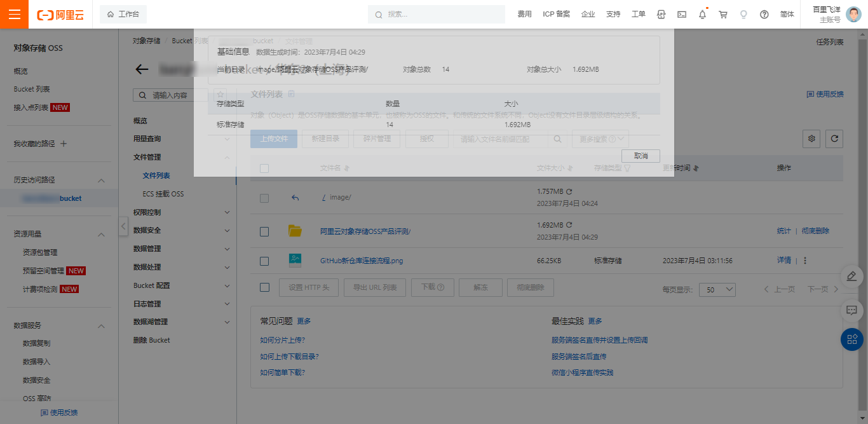
Task: Open the Cloud Shell terminal icon
Action: click(681, 14)
